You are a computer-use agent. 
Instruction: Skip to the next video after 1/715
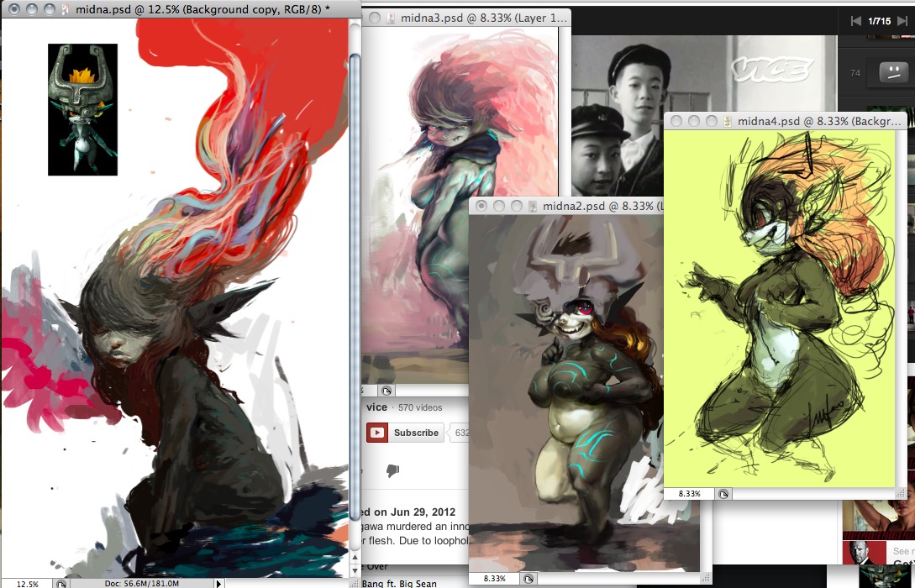tap(902, 21)
